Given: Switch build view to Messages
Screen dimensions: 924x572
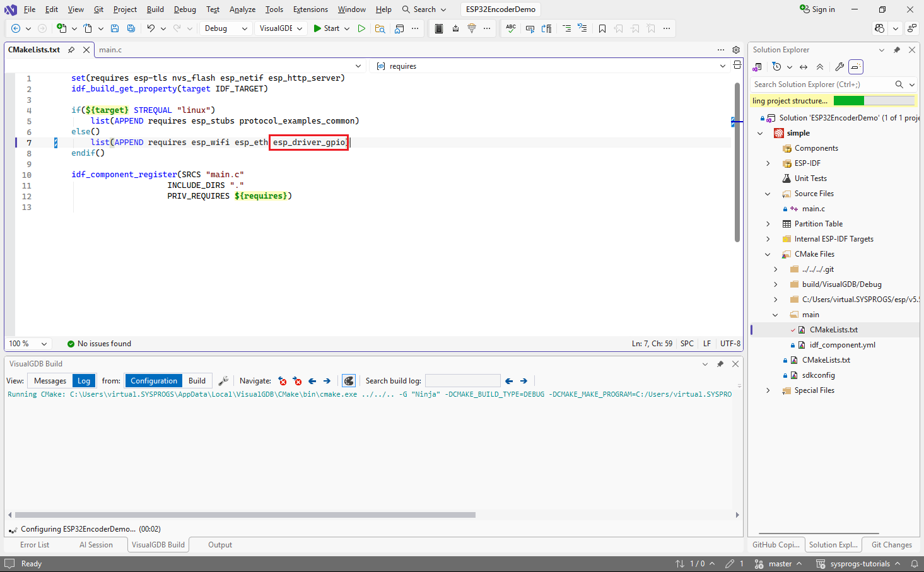Looking at the screenshot, I should 50,381.
